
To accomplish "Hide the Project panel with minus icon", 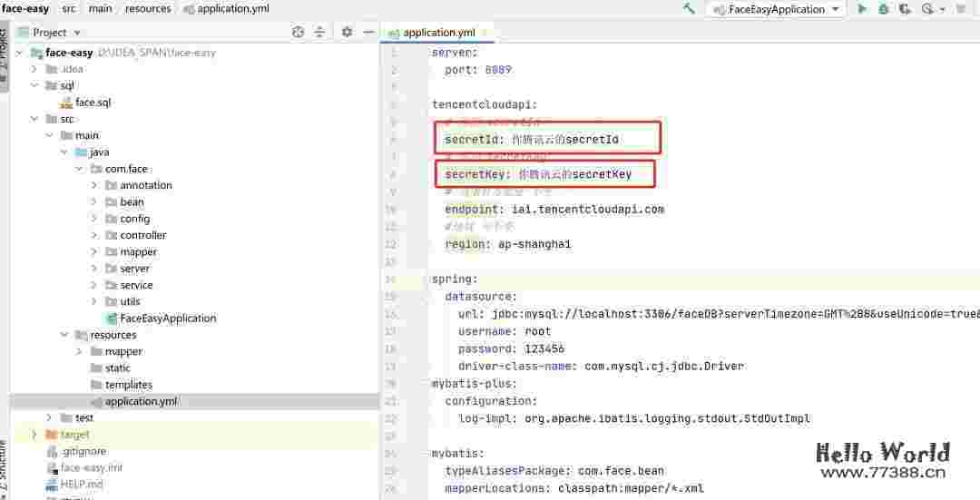I will (x=367, y=32).
